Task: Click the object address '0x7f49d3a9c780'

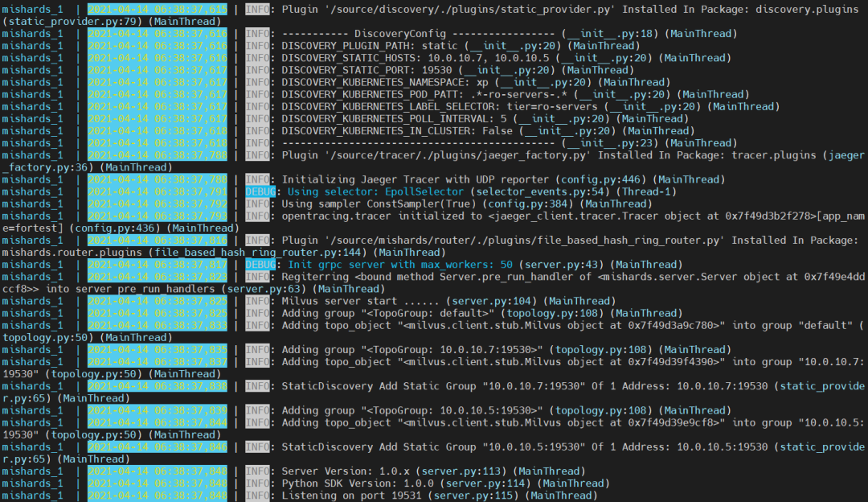Action: (x=674, y=327)
